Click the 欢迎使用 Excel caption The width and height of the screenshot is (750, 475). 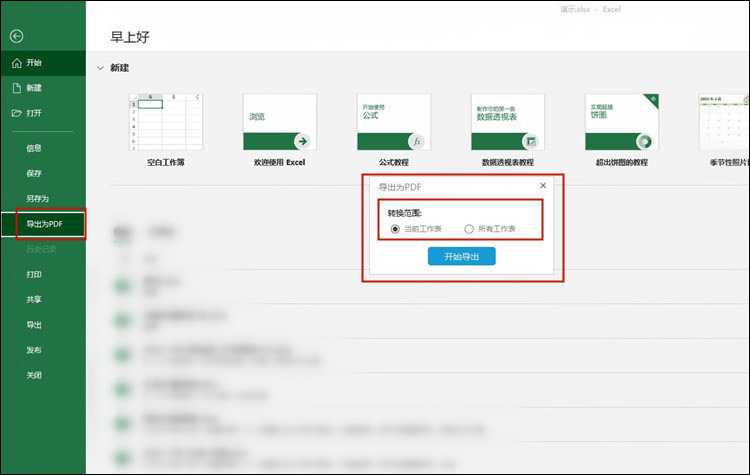click(279, 163)
